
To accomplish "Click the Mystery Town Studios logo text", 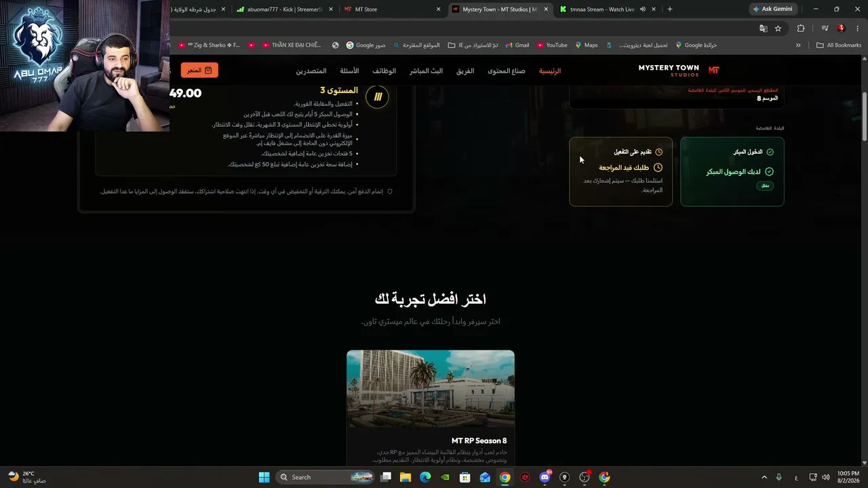I will tap(669, 70).
